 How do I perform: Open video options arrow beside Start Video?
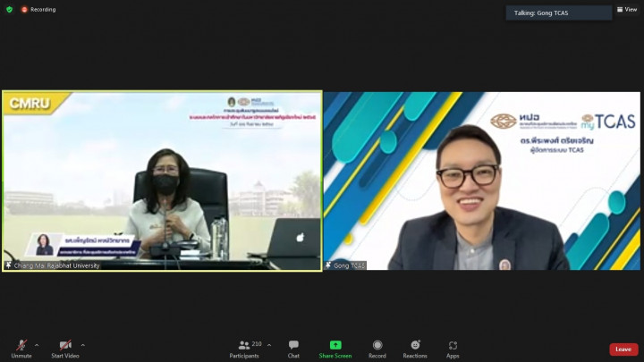tap(82, 345)
